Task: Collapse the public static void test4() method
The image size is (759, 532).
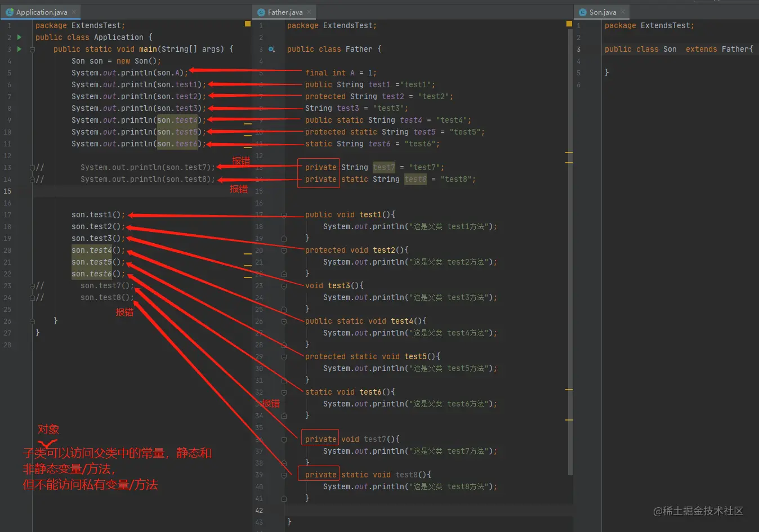Action: (x=284, y=321)
